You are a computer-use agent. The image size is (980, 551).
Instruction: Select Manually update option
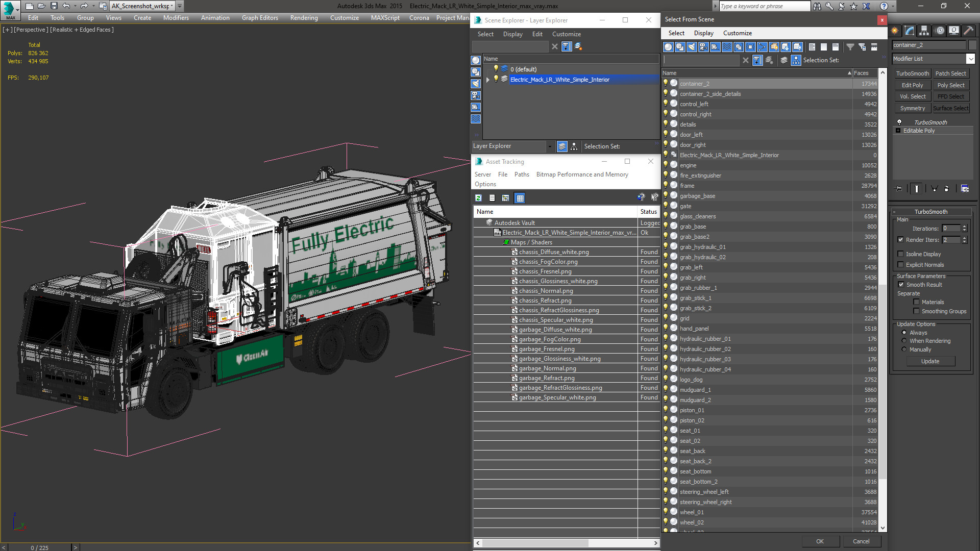coord(904,349)
